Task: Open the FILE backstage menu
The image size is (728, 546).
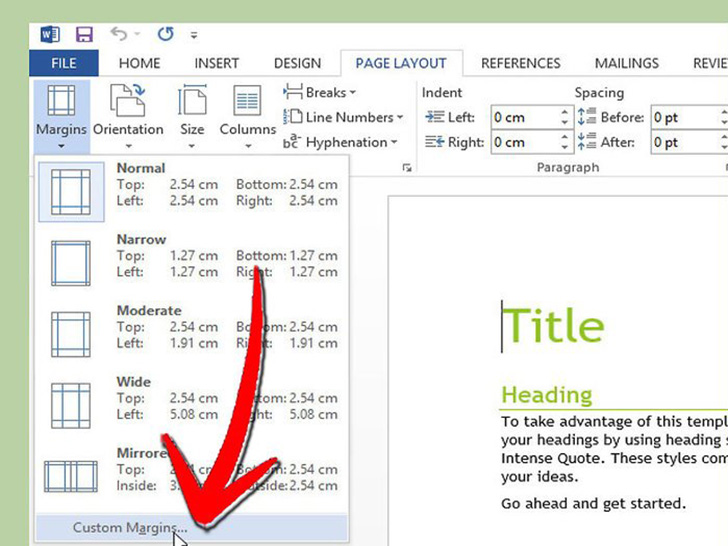Action: (64, 63)
